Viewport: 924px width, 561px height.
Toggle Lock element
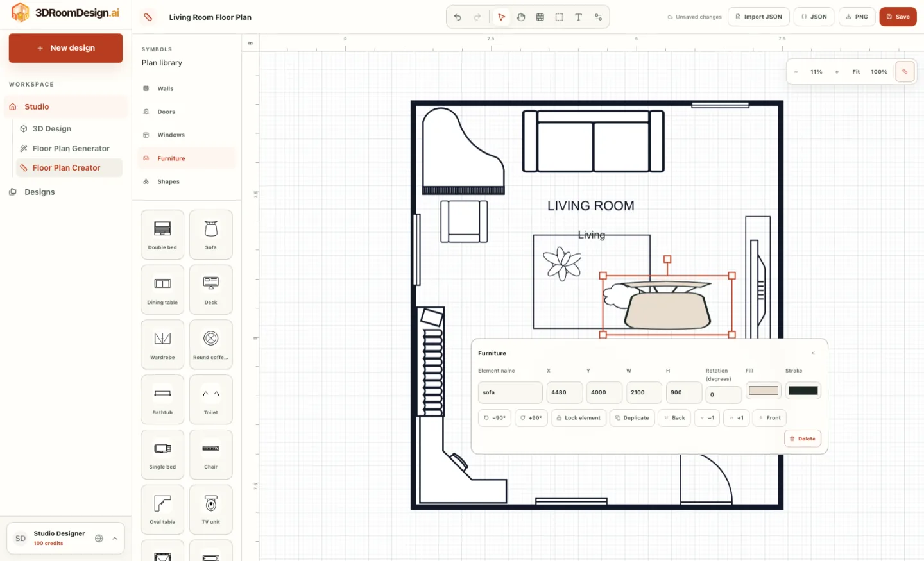[579, 418]
